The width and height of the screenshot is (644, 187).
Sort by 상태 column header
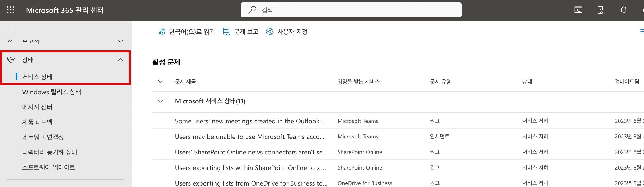(527, 81)
